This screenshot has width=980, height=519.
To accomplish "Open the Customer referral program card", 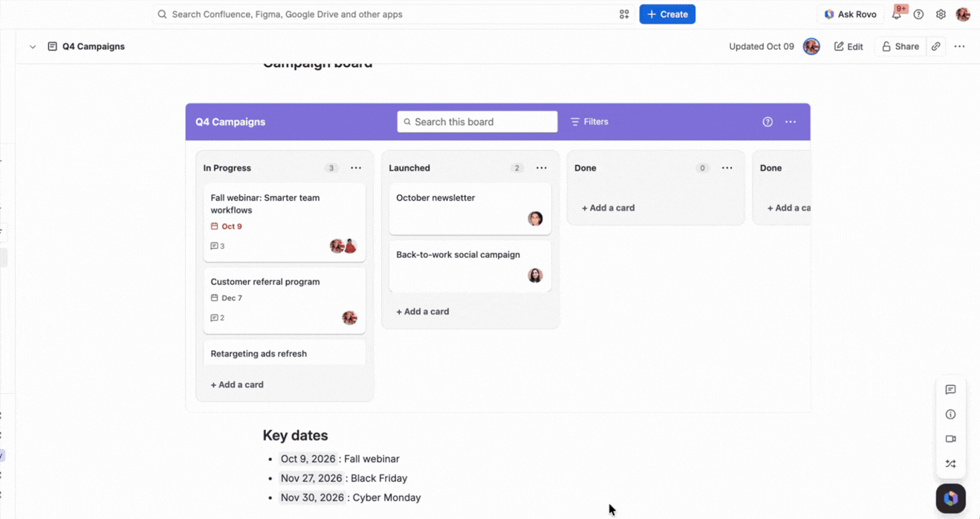I will point(285,300).
